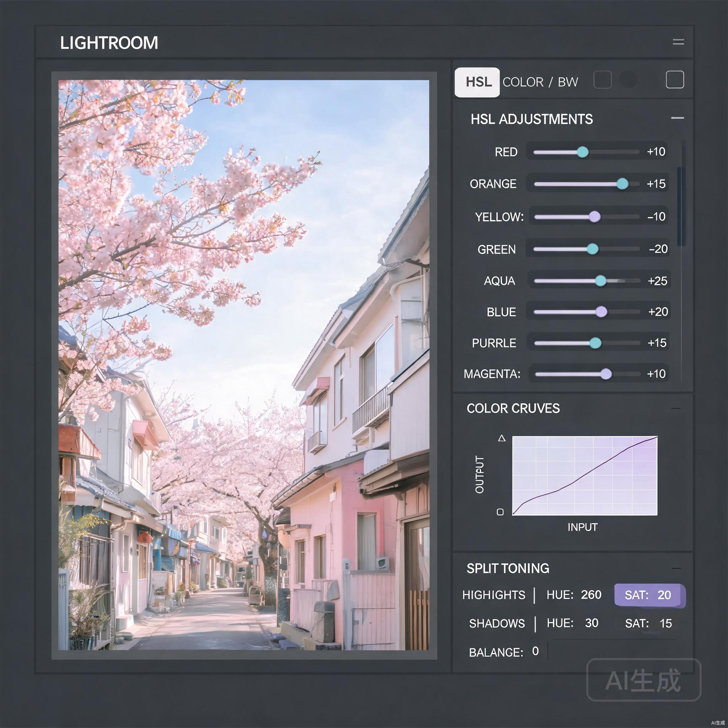Click the ORANGE slider handle
This screenshot has height=728, width=728.
click(x=622, y=184)
